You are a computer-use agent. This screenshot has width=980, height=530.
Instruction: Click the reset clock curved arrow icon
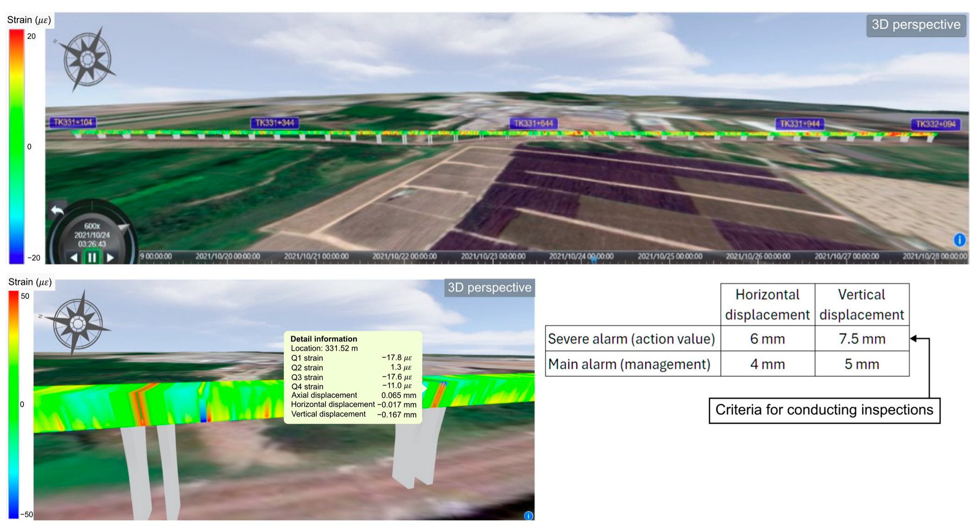pyautogui.click(x=57, y=211)
